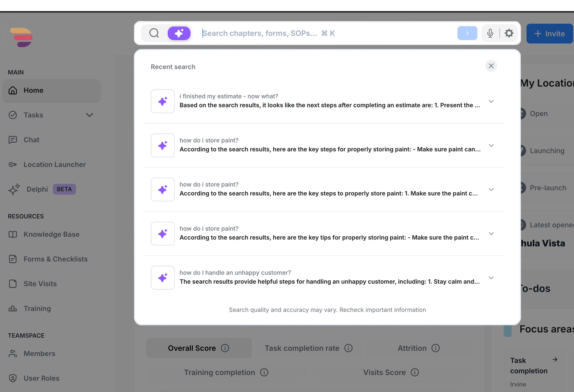Toggle the purple AI sparkle search mode

(179, 33)
